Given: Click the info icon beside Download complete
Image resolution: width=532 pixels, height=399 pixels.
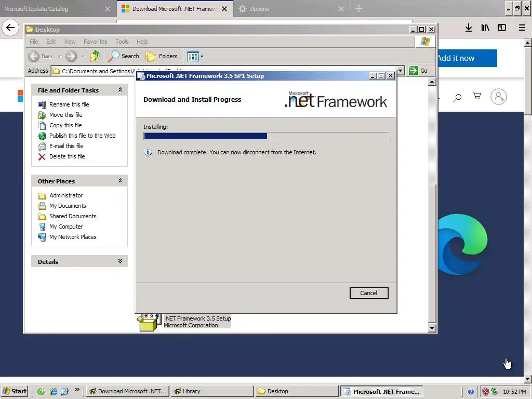Looking at the screenshot, I should click(x=148, y=152).
